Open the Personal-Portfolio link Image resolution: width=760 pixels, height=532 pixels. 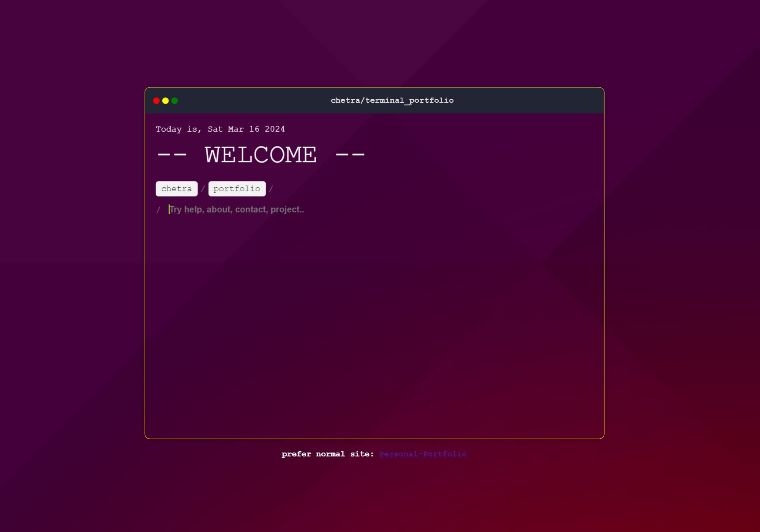tap(423, 454)
